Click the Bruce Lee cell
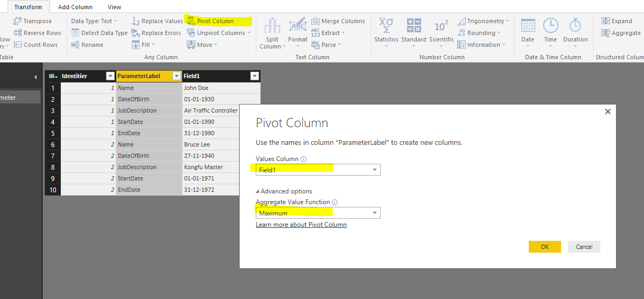 click(x=211, y=144)
